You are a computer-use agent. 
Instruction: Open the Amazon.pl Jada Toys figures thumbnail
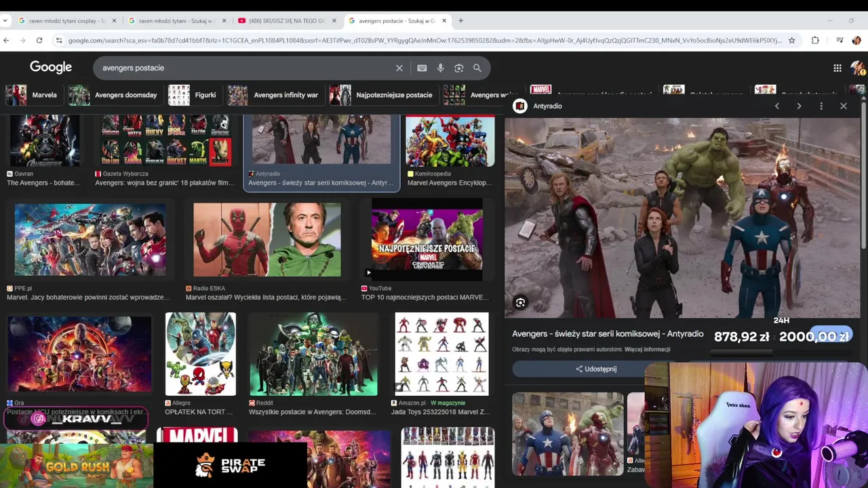point(441,354)
